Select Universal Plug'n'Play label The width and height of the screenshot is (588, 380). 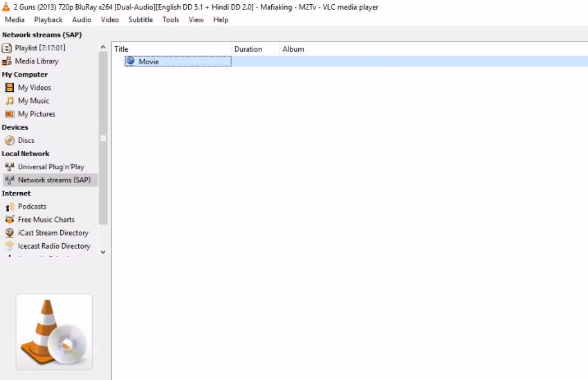[51, 167]
